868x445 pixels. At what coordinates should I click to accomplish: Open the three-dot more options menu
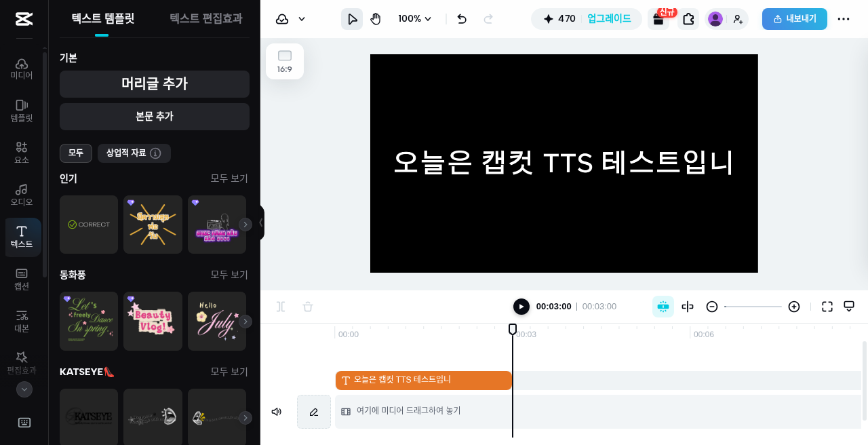pyautogui.click(x=844, y=19)
